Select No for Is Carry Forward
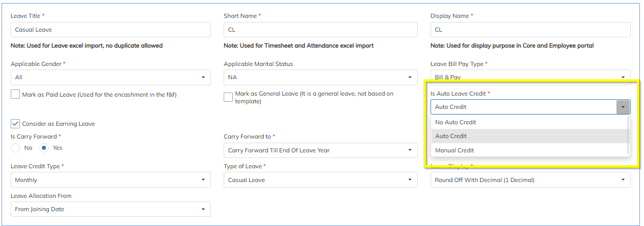This screenshot has width=644, height=226. (15, 148)
